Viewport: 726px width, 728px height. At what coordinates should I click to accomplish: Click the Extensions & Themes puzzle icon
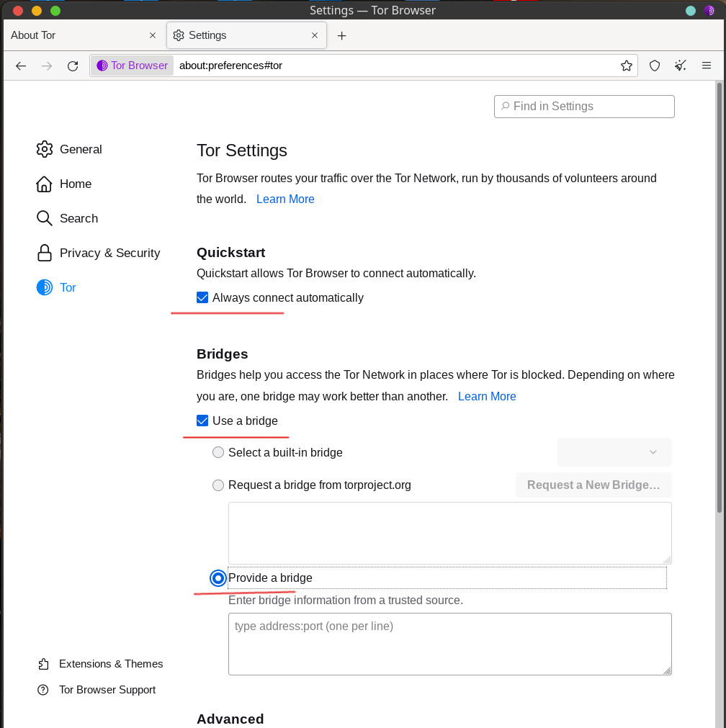click(x=43, y=664)
